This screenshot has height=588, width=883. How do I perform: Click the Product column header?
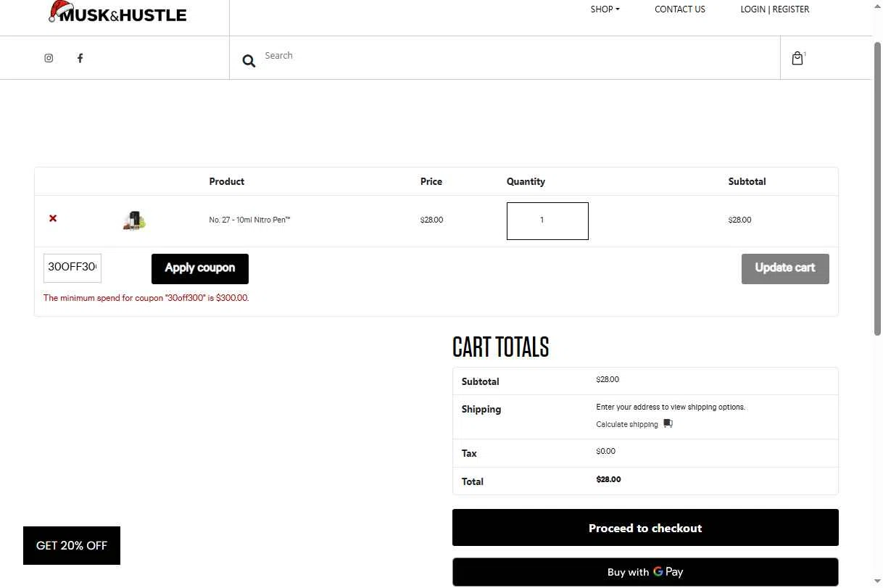227,181
